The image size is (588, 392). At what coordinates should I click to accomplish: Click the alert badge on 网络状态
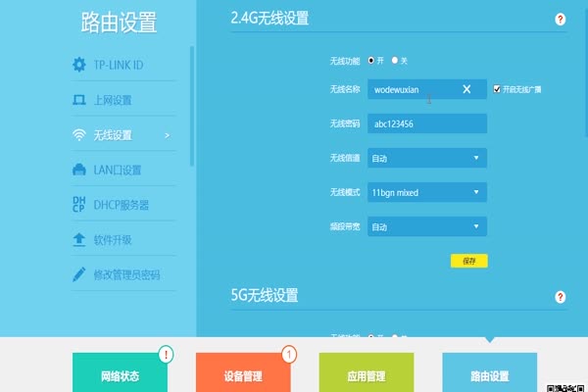pyautogui.click(x=166, y=354)
